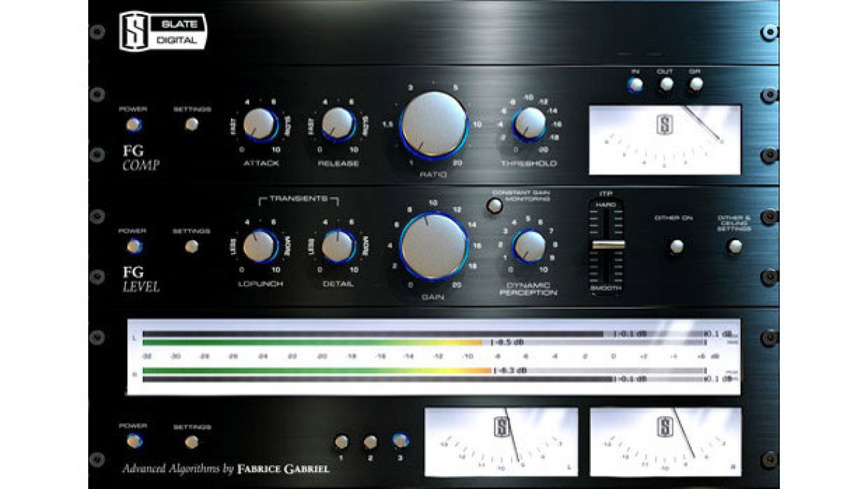This screenshot has width=868, height=489.
Task: Click the TRANSIENTS bracket label
Action: click(298, 199)
